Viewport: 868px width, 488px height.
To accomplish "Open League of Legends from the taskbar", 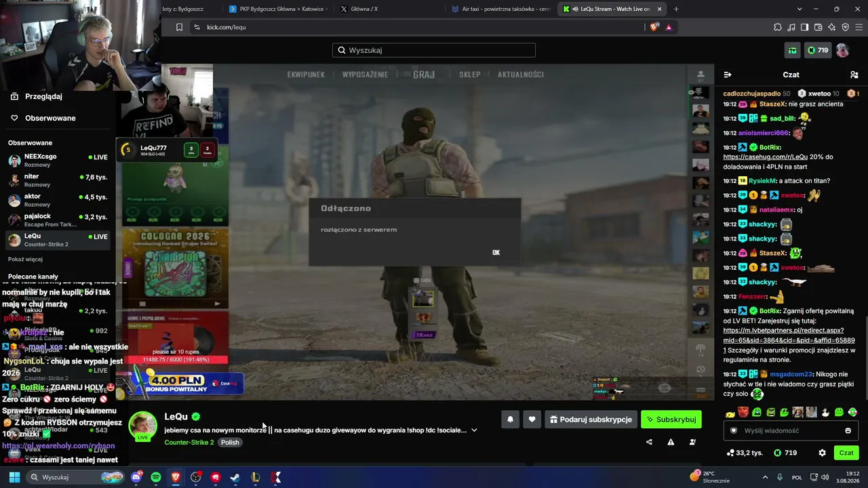I will (x=256, y=477).
